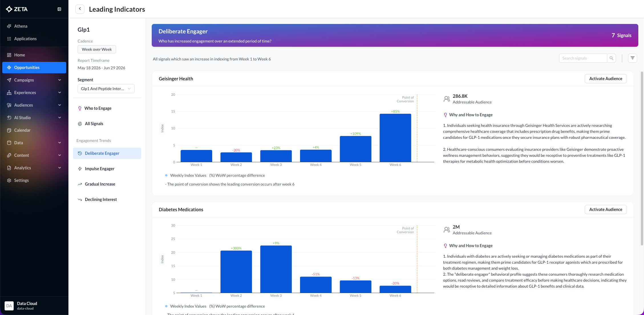644x315 pixels.
Task: Click the Week 5 bar in Geisinger Health chart
Action: click(356, 149)
